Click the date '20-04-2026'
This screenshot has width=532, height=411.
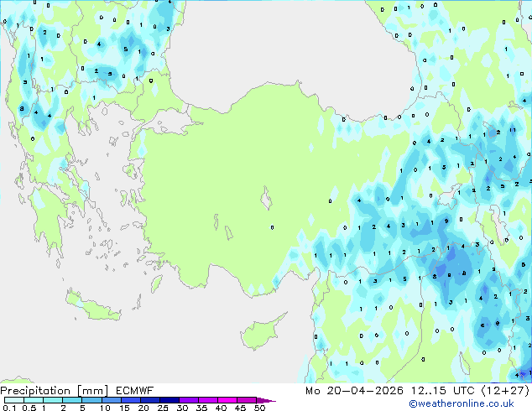[365, 391]
